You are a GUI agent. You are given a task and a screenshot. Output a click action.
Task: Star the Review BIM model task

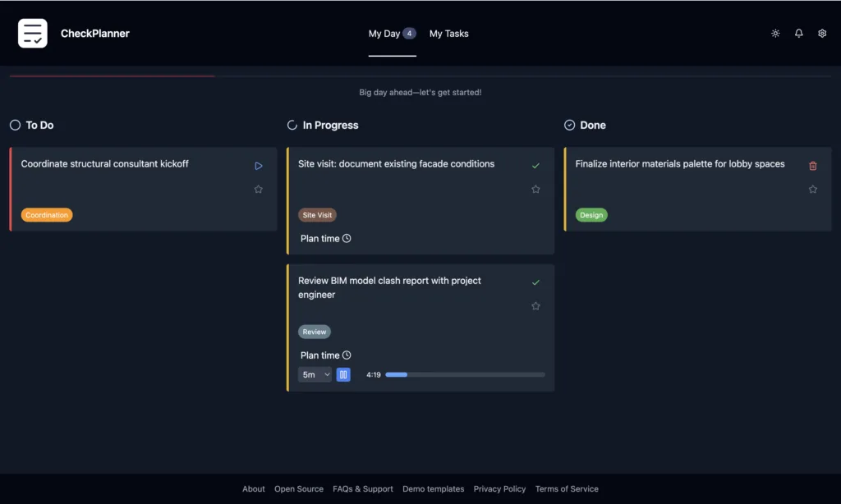(x=535, y=306)
